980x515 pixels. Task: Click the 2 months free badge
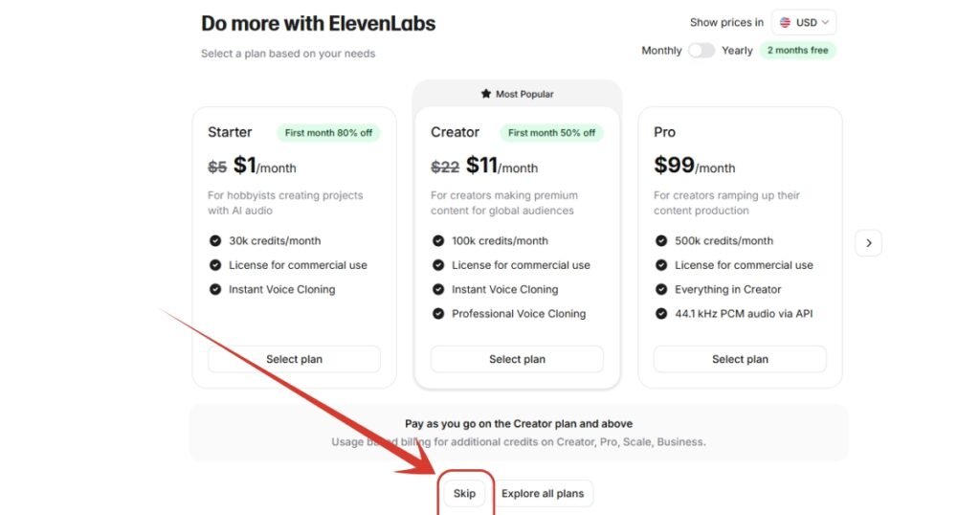point(797,51)
